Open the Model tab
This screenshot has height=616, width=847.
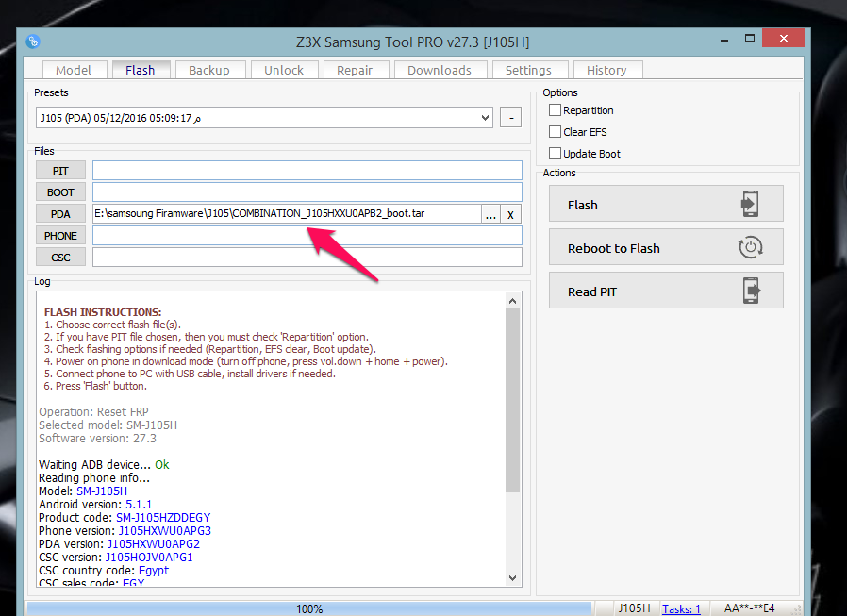[x=74, y=70]
